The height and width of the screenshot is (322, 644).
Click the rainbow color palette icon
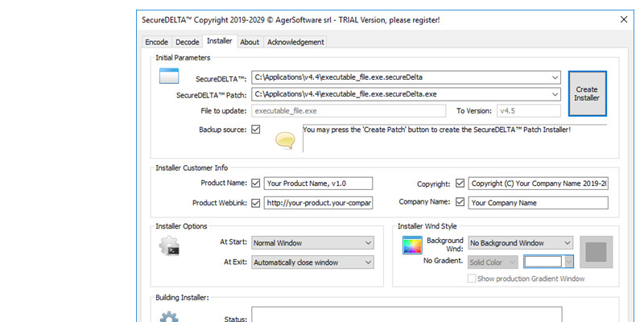point(412,246)
